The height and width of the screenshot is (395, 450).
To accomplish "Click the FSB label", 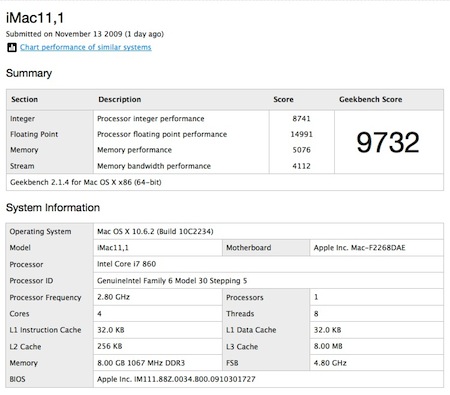I will [232, 363].
